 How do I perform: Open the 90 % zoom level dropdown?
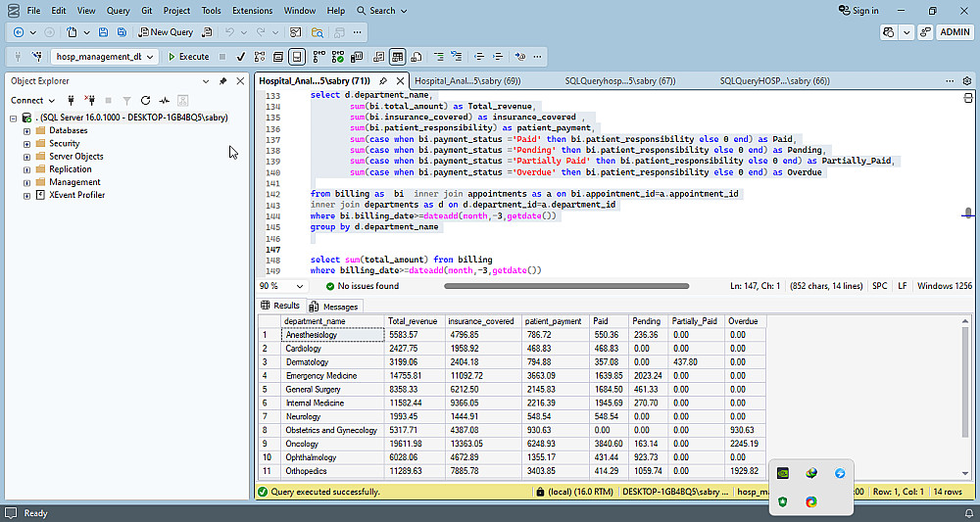coord(302,286)
